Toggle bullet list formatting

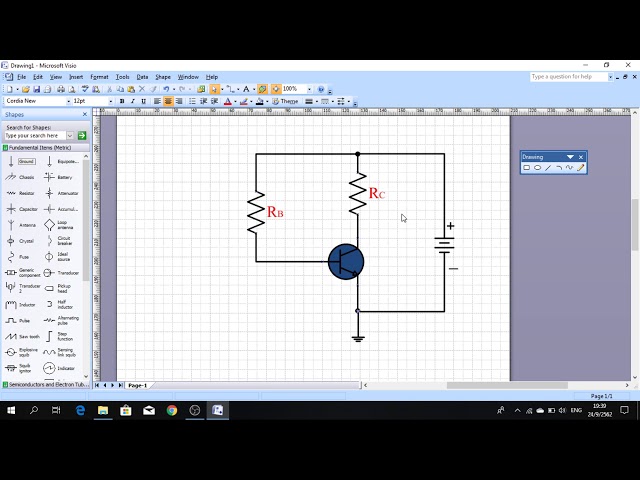(192, 101)
